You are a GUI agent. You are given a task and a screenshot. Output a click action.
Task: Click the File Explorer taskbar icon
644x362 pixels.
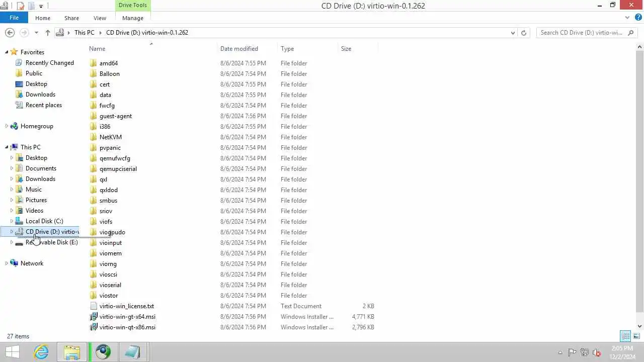(x=72, y=352)
